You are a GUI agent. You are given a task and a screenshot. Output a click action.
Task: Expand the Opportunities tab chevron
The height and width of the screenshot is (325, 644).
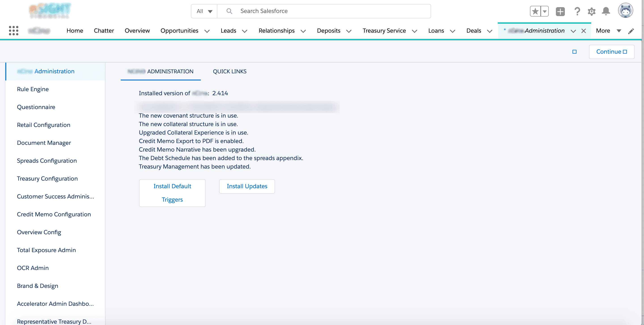pos(207,31)
